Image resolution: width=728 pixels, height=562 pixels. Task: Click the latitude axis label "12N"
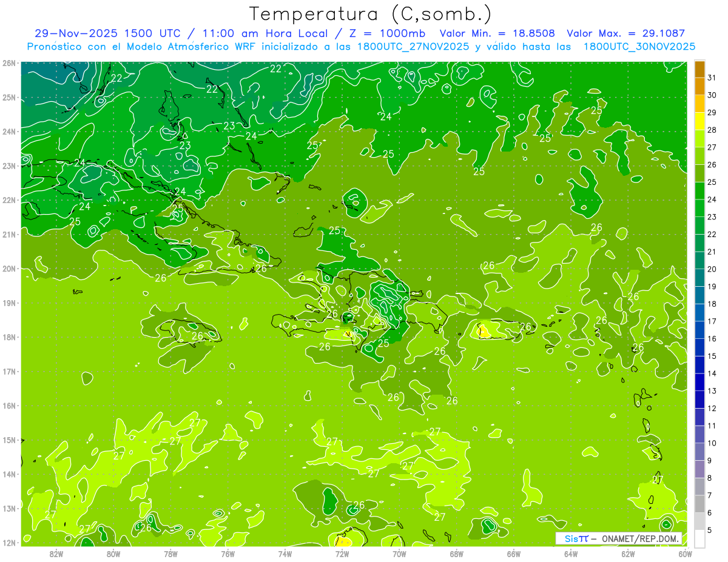tap(9, 543)
